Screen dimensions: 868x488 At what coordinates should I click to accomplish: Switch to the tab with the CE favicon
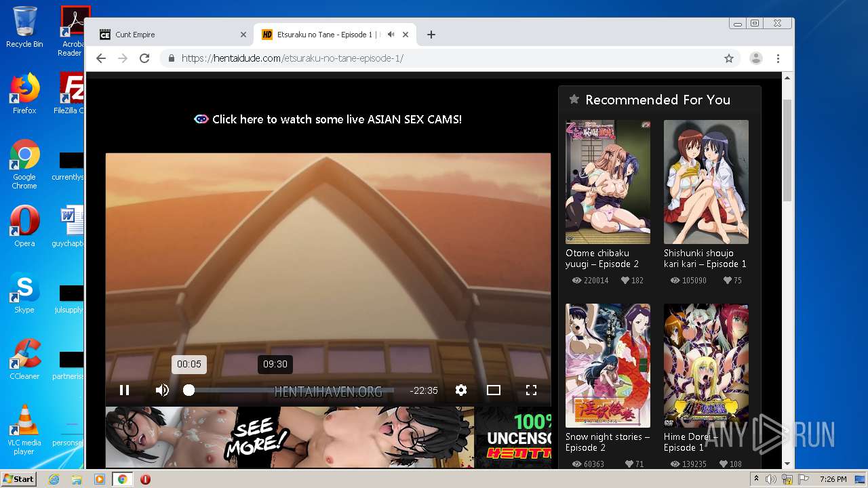172,35
